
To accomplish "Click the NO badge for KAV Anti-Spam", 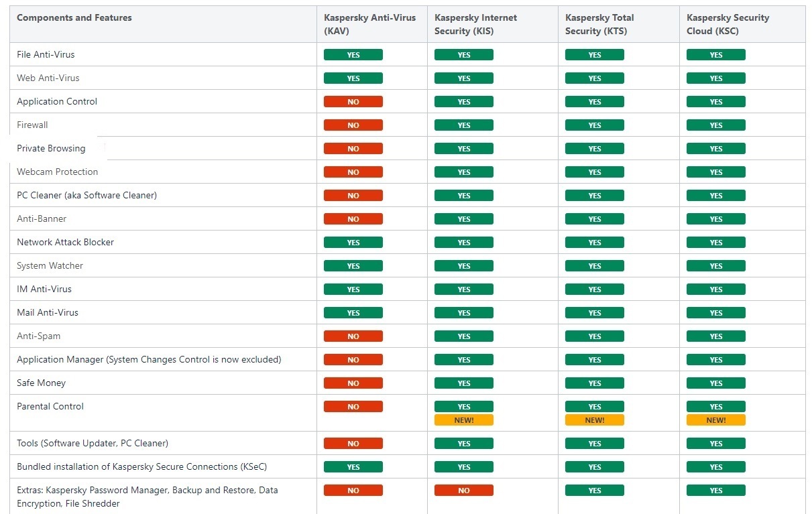I will (x=353, y=336).
